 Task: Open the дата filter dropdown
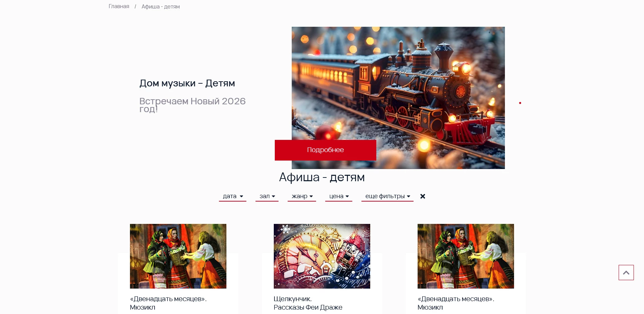click(x=232, y=196)
